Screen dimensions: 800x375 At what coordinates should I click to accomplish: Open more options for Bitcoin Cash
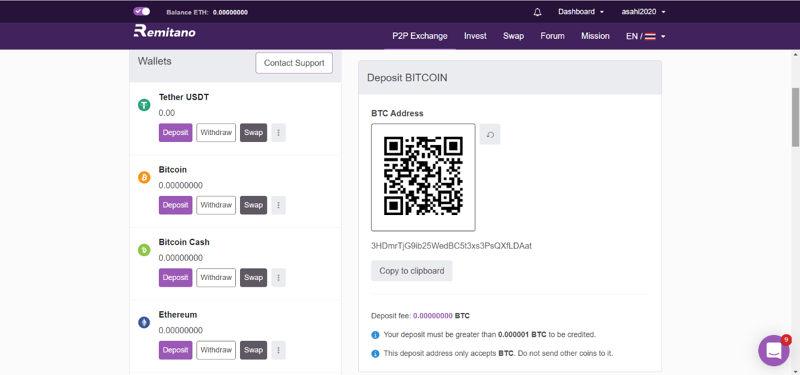(x=279, y=278)
